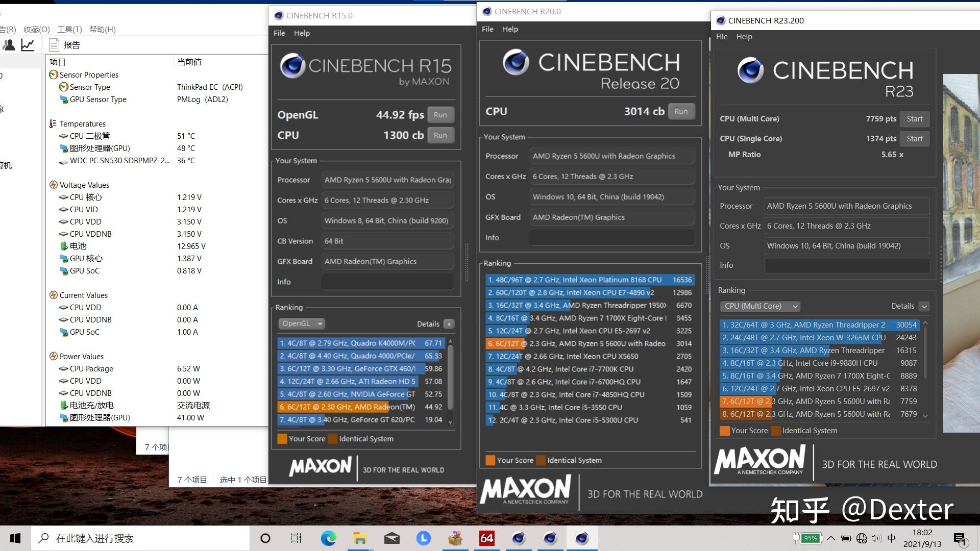Screen dimensions: 980x551
Task: Click the AIDA64 user profile toolbar icon
Action: 9,45
